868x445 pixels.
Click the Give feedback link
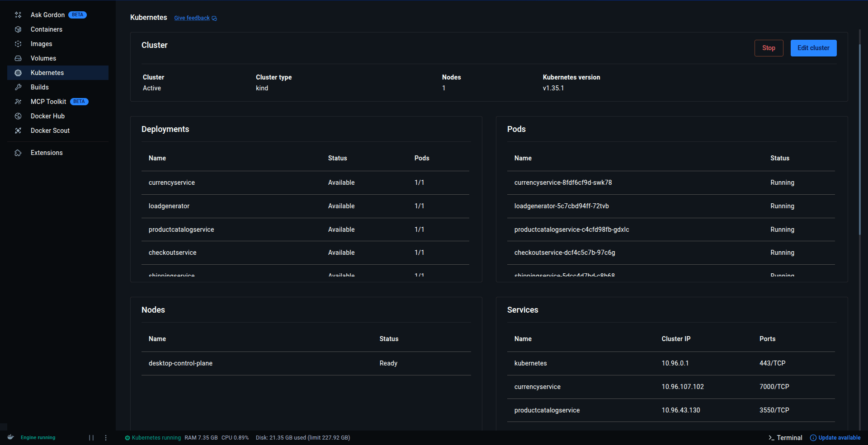pyautogui.click(x=192, y=18)
